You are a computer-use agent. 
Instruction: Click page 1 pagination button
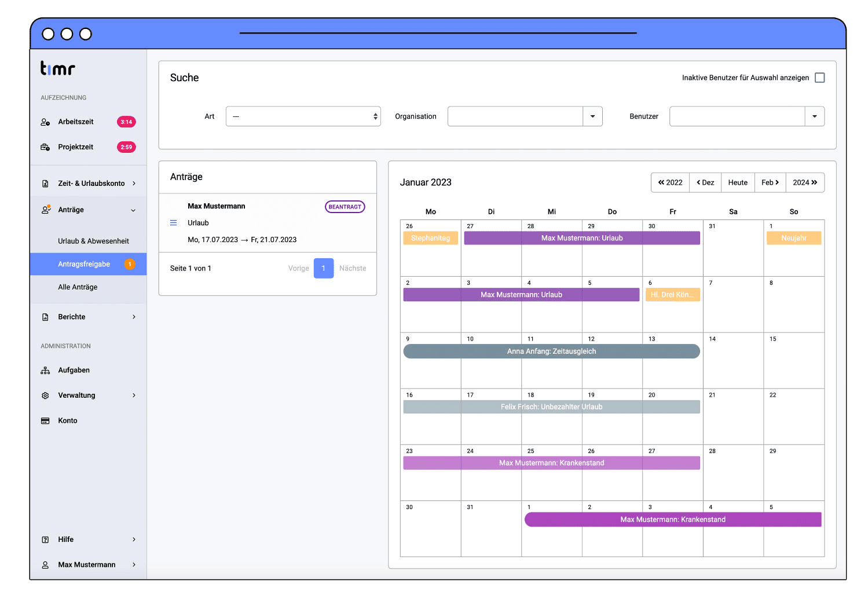[x=324, y=269]
